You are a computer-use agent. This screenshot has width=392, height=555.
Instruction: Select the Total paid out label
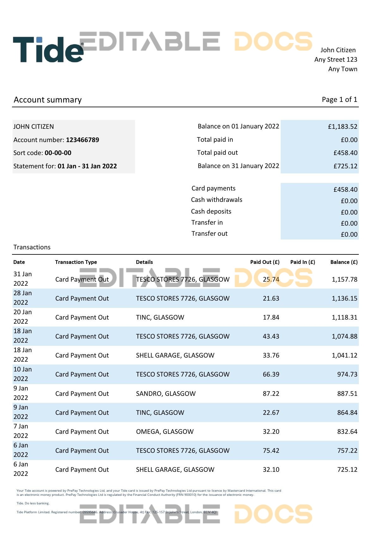pyautogui.click(x=217, y=153)
